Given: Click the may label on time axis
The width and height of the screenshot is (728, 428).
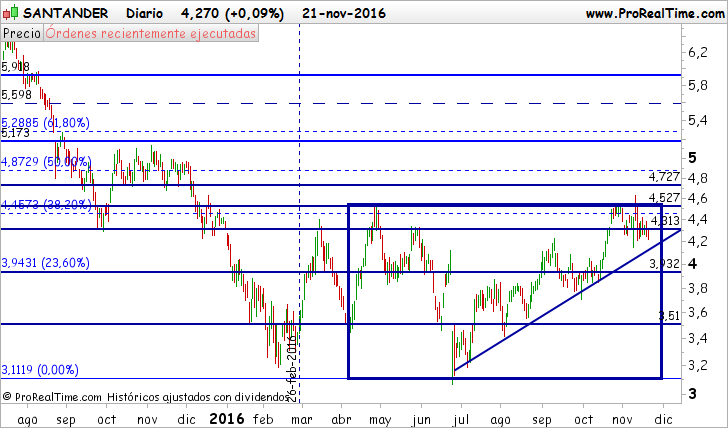Looking at the screenshot, I should click(x=380, y=420).
